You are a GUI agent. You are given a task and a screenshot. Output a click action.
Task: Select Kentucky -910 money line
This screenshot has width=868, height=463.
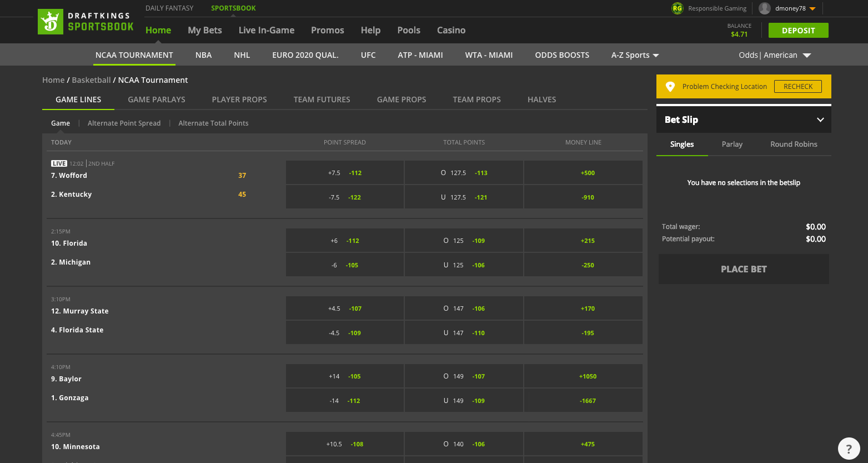pos(583,197)
